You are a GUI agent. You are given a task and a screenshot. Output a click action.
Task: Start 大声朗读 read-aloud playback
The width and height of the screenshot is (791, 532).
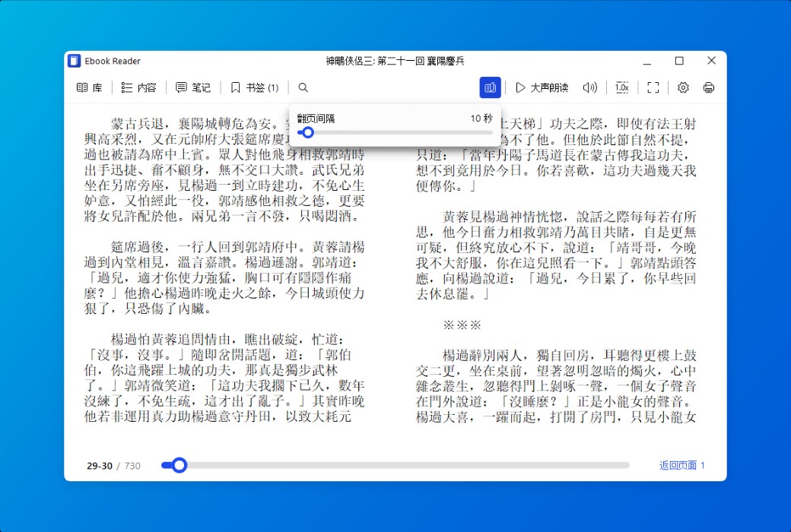(541, 87)
